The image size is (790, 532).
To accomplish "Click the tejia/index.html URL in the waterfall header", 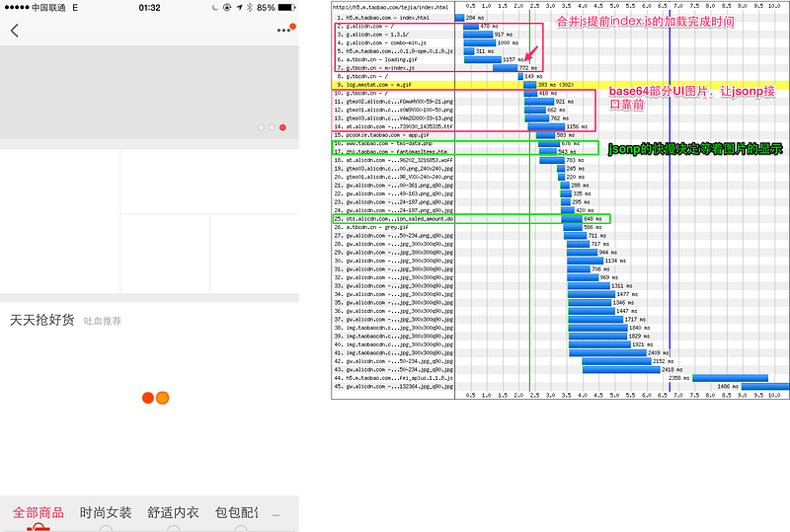I will (390, 7).
